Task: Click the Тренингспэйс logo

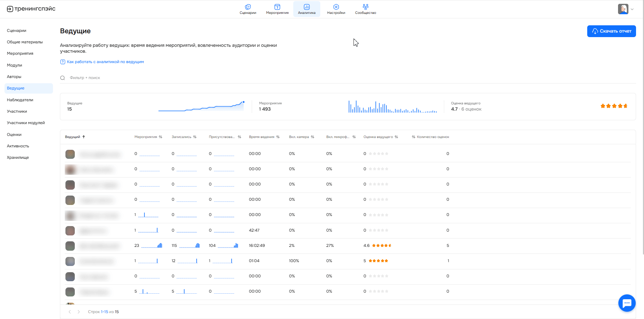Action: (31, 9)
